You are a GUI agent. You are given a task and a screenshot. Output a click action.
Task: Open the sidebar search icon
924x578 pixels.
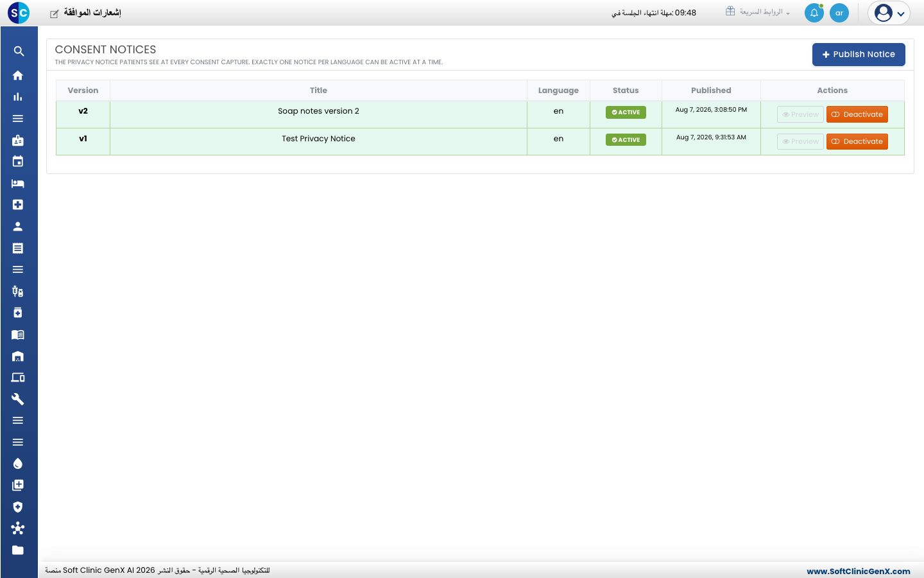[x=18, y=51]
